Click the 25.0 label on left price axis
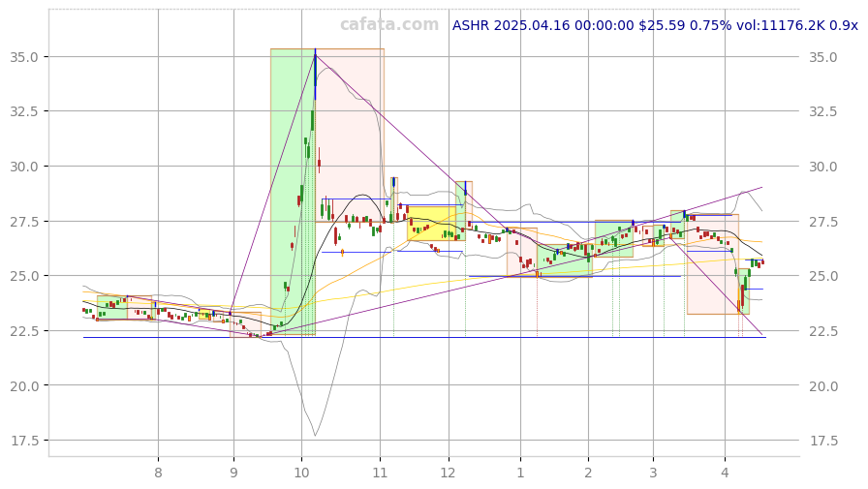Image resolution: width=868 pixels, height=489 pixels. [24, 275]
